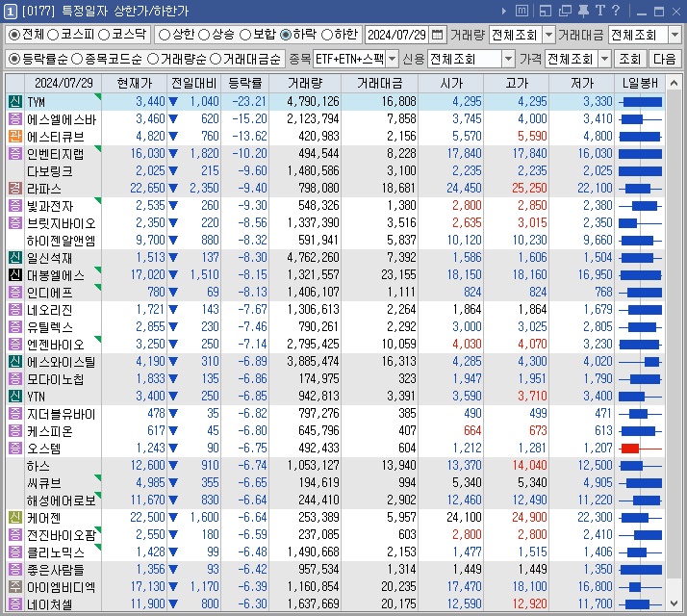Screen dimensions: 687x616
Task: Click the 신 badge next to 케어젠
Action: (15, 518)
